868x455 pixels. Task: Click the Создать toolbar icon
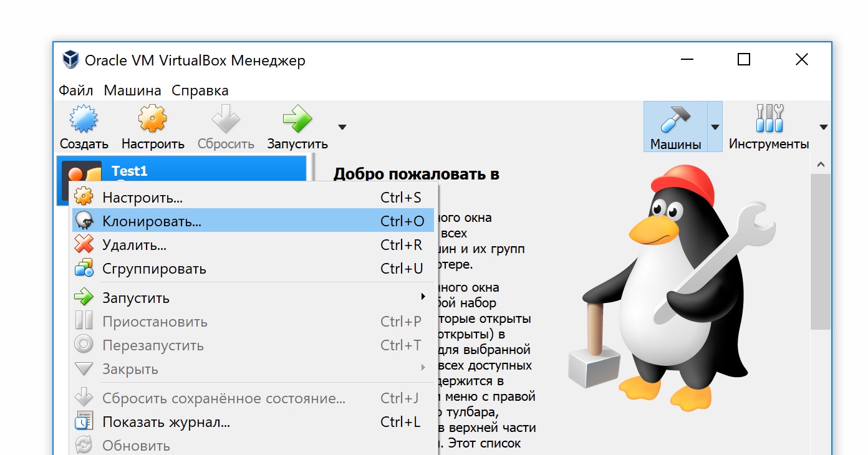[84, 119]
